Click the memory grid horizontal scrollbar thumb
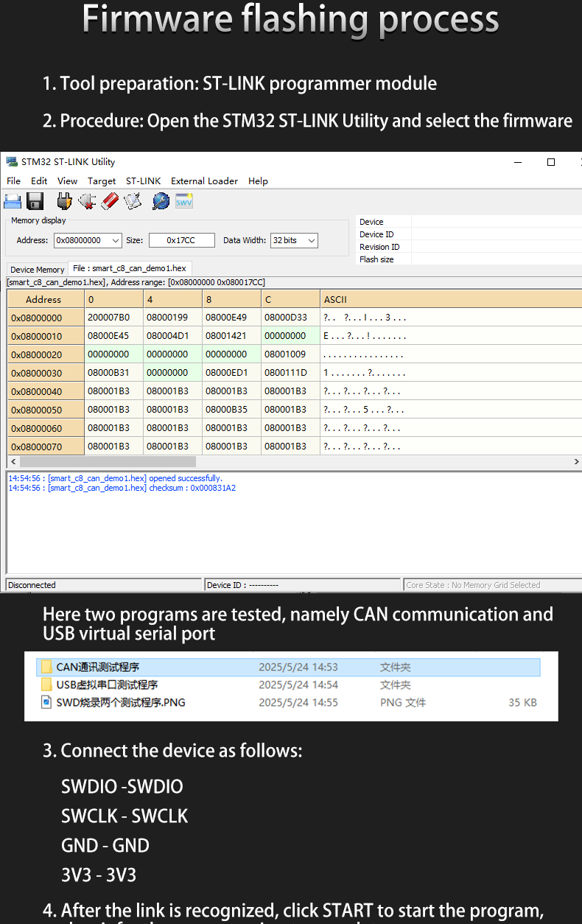 pos(107,461)
